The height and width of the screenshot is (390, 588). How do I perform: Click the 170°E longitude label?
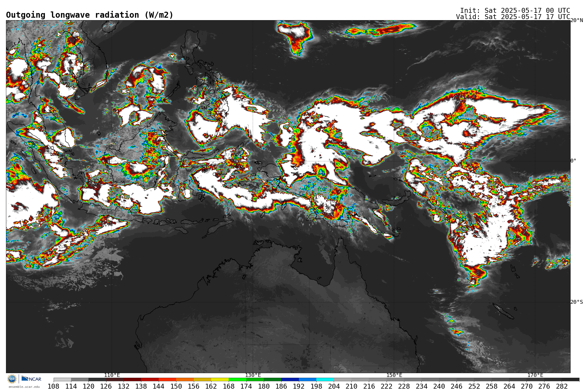click(535, 375)
